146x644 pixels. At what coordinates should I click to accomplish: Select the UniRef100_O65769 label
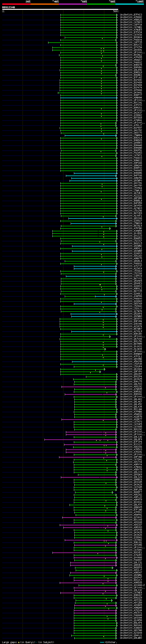pyautogui.click(x=131, y=304)
